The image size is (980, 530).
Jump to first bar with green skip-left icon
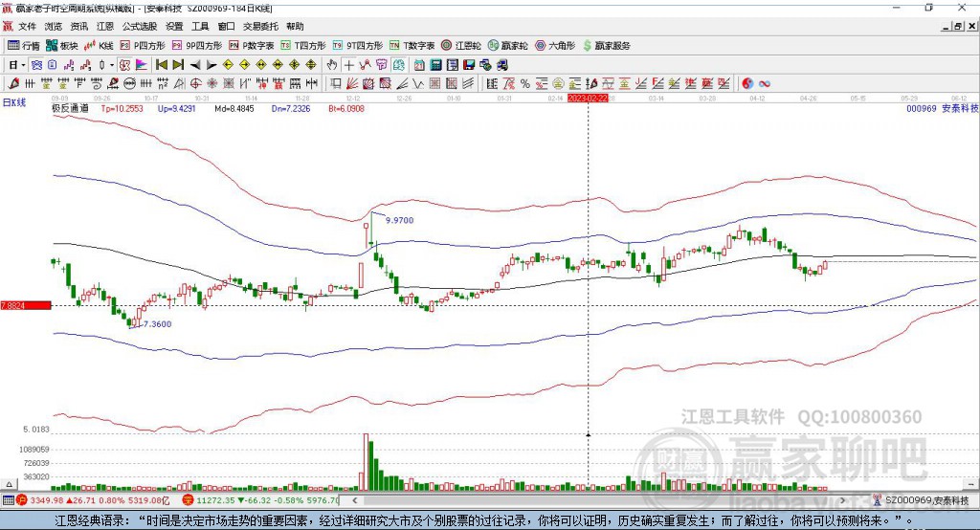(161, 65)
